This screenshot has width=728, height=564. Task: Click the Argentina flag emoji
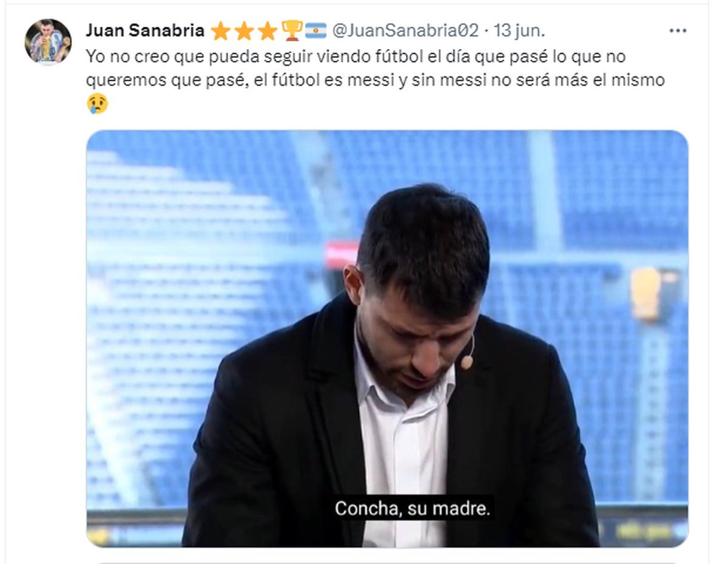316,30
